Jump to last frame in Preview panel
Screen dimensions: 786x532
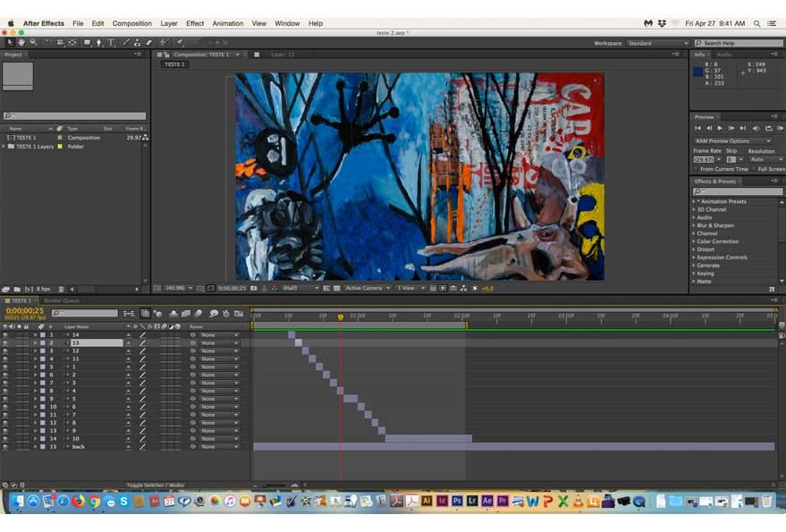[743, 129]
